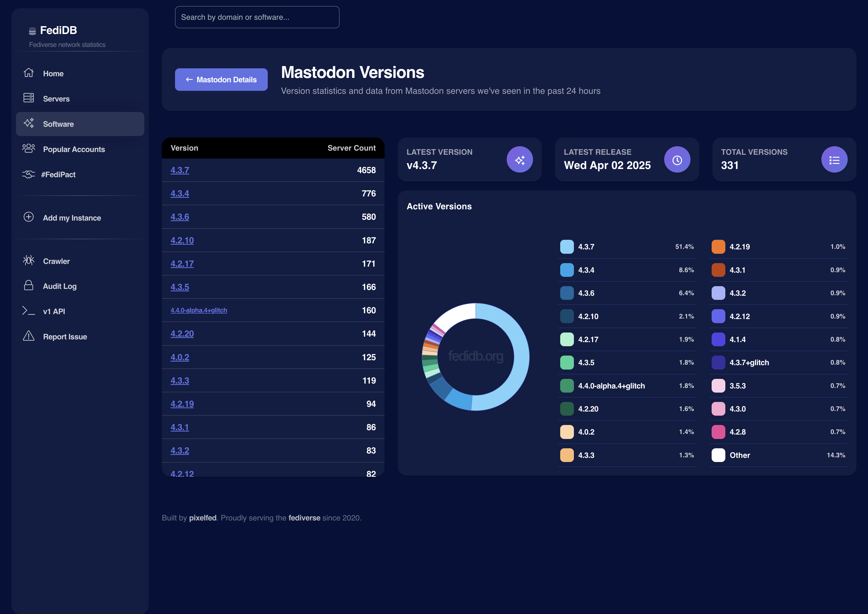Click the fediverse link in footer
Screen dimensions: 868x614
[304, 518]
